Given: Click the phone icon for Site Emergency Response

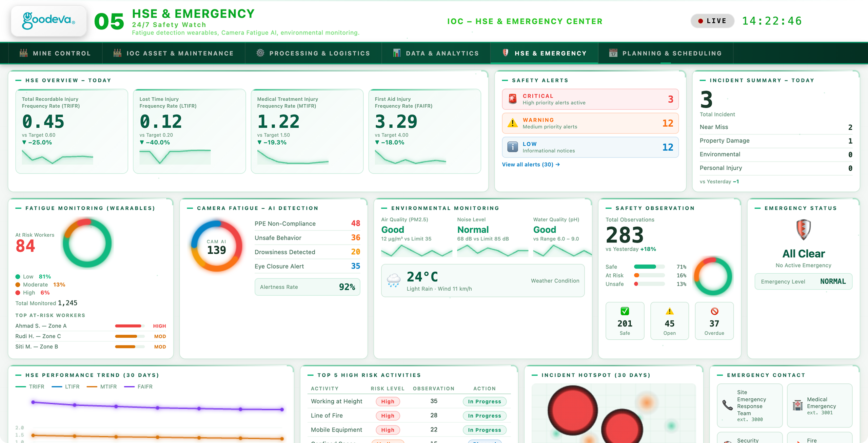Looking at the screenshot, I should [x=728, y=405].
